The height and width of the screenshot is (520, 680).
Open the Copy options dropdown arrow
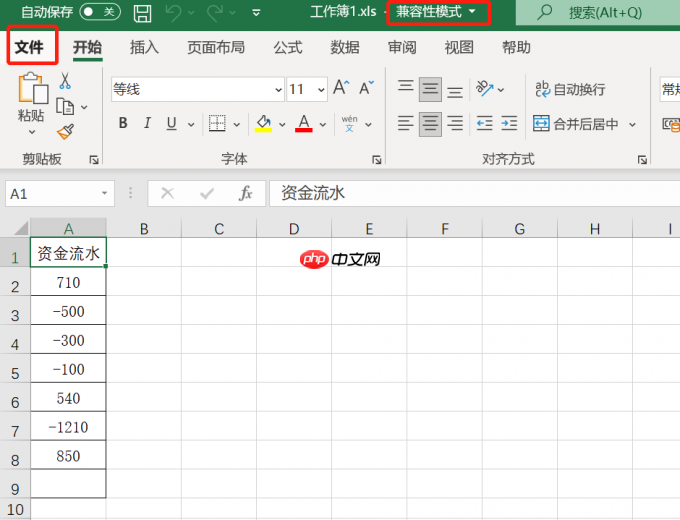click(x=84, y=107)
